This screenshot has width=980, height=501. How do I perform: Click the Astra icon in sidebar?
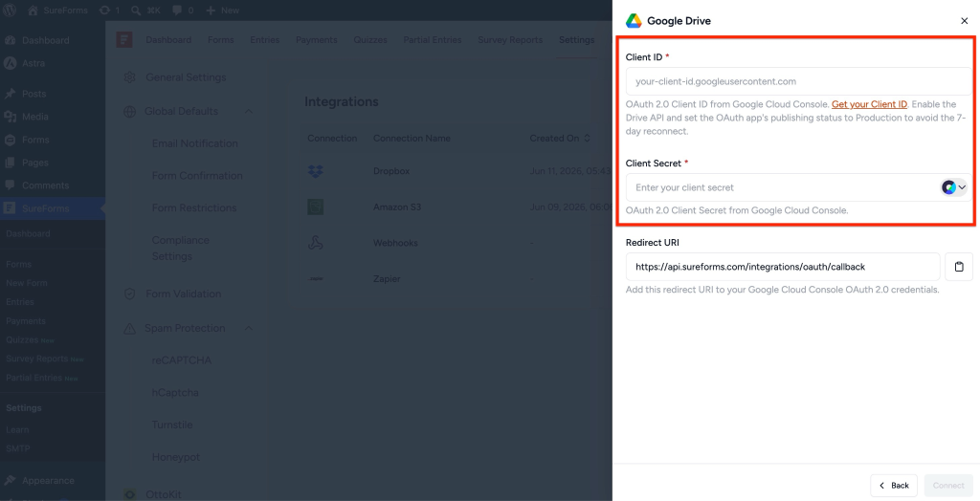10,63
